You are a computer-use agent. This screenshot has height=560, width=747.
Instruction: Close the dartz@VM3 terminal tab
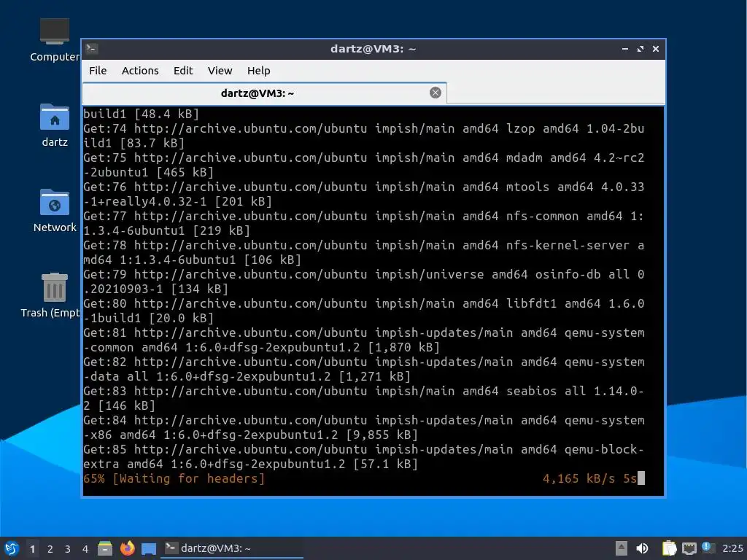(x=435, y=93)
